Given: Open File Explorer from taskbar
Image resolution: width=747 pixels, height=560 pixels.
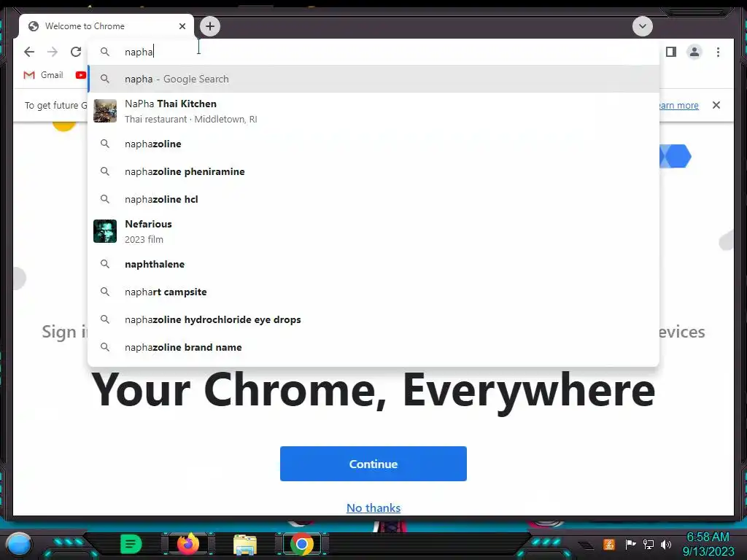Looking at the screenshot, I should click(x=245, y=545).
